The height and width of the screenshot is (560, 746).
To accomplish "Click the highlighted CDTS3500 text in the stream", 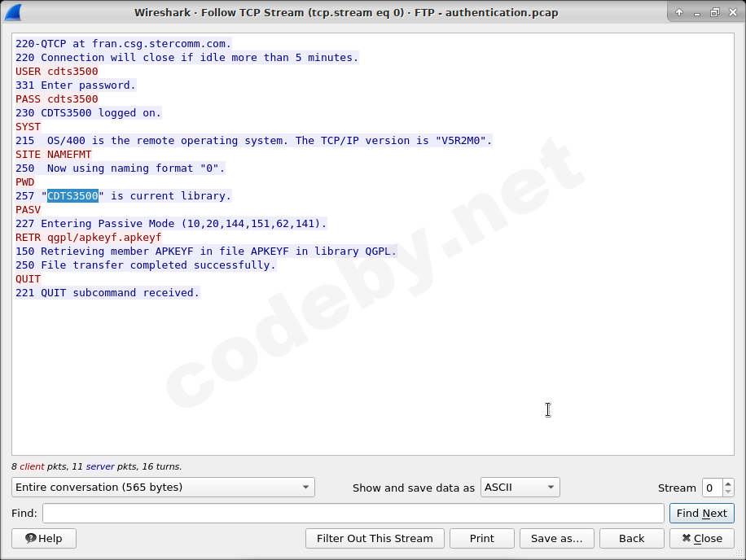I will pos(72,195).
